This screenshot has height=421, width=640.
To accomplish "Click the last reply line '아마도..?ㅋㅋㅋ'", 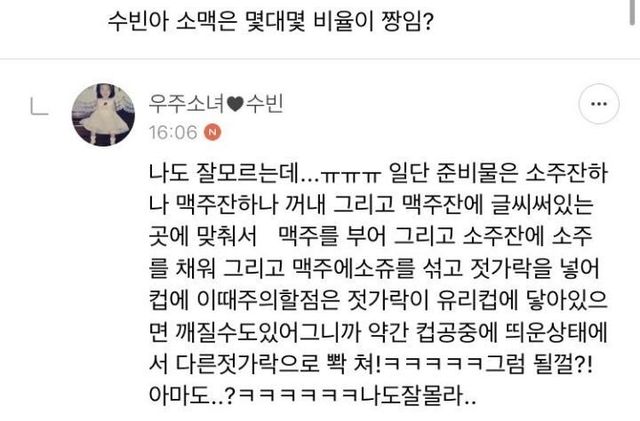I will point(312,395).
